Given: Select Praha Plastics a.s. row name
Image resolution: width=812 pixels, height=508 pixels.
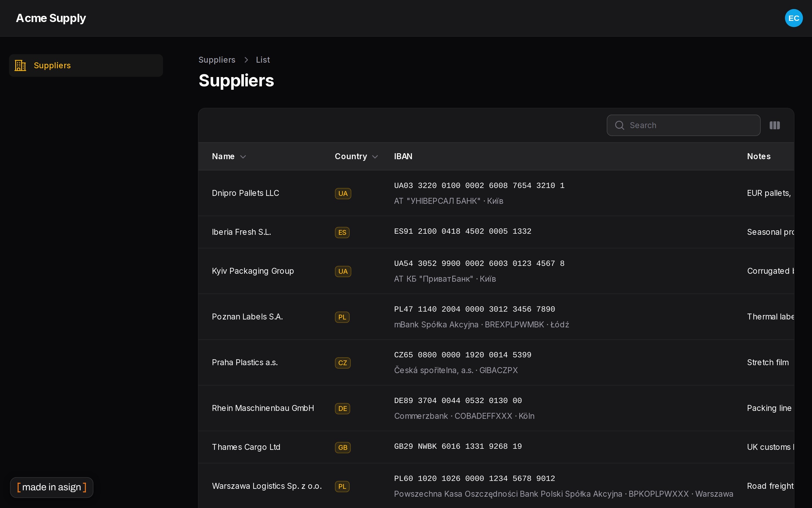Looking at the screenshot, I should 245,363.
